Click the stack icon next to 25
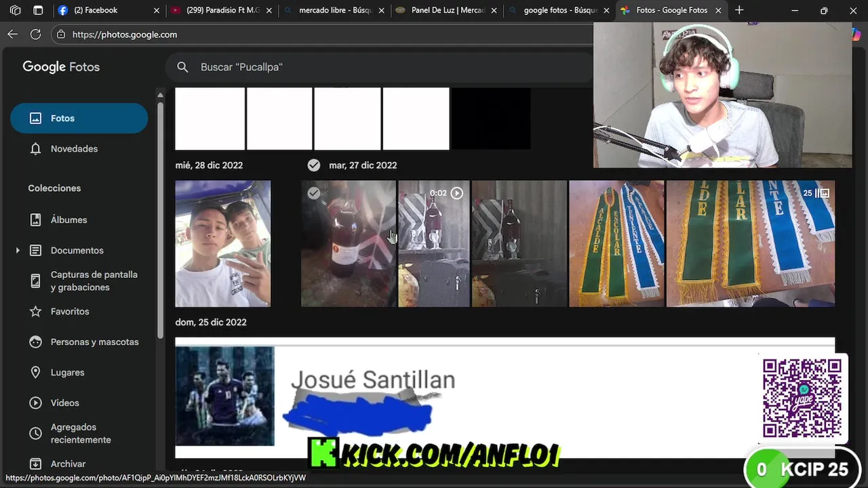The height and width of the screenshot is (488, 868). [823, 193]
